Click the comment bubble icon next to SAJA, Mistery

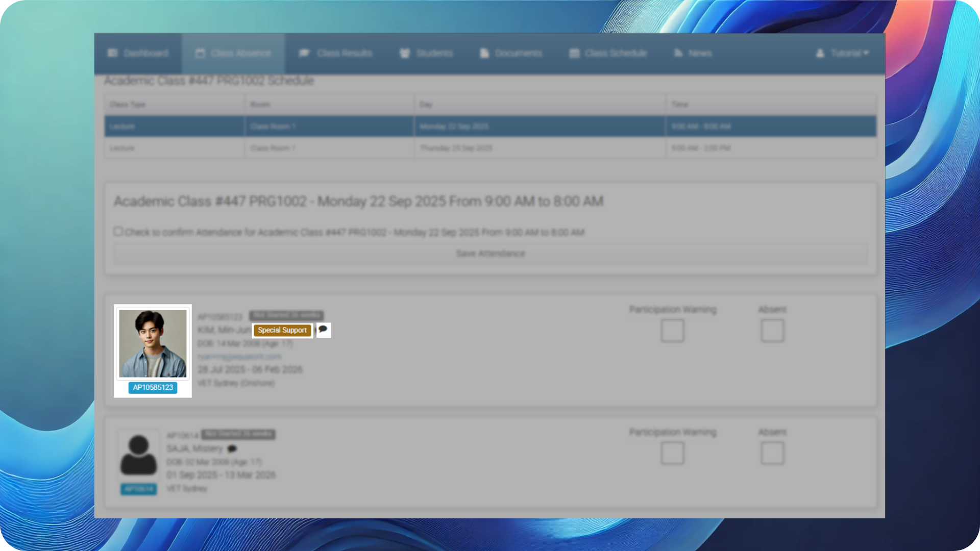(x=232, y=449)
